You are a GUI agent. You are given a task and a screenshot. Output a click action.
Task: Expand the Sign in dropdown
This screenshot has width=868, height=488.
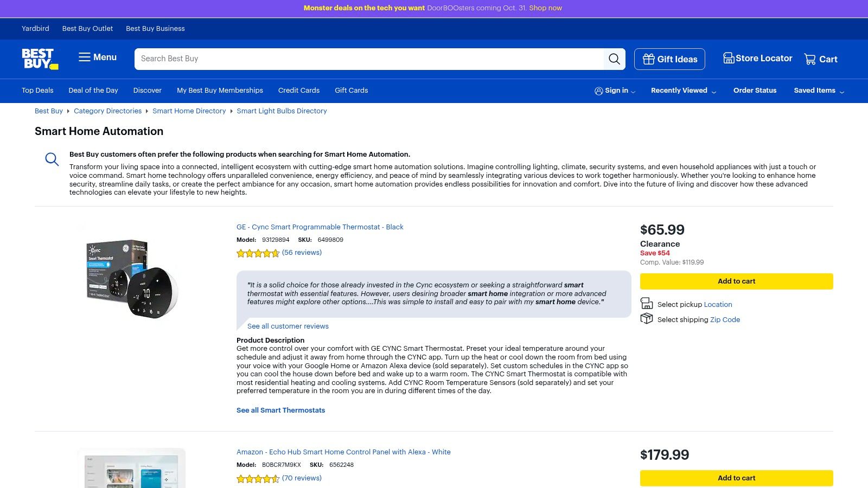coord(615,91)
